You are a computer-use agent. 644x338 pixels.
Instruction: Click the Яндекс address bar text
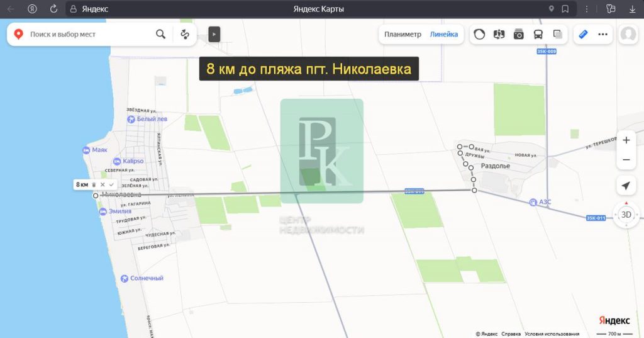[x=95, y=9]
